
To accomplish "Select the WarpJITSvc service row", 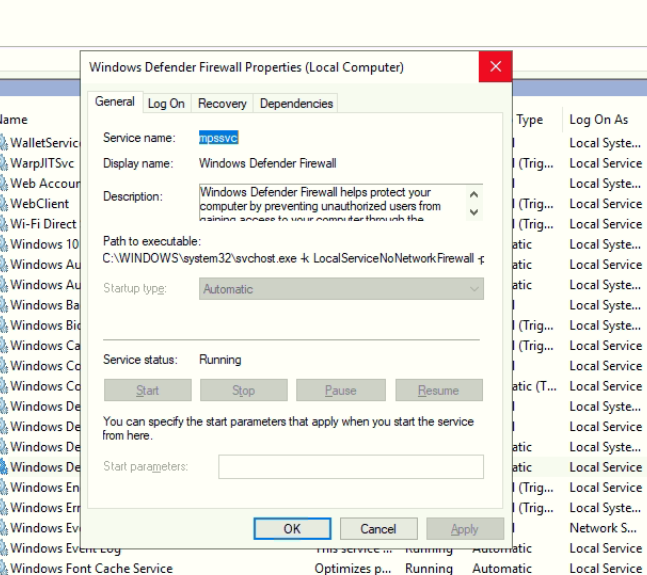I will (40, 163).
